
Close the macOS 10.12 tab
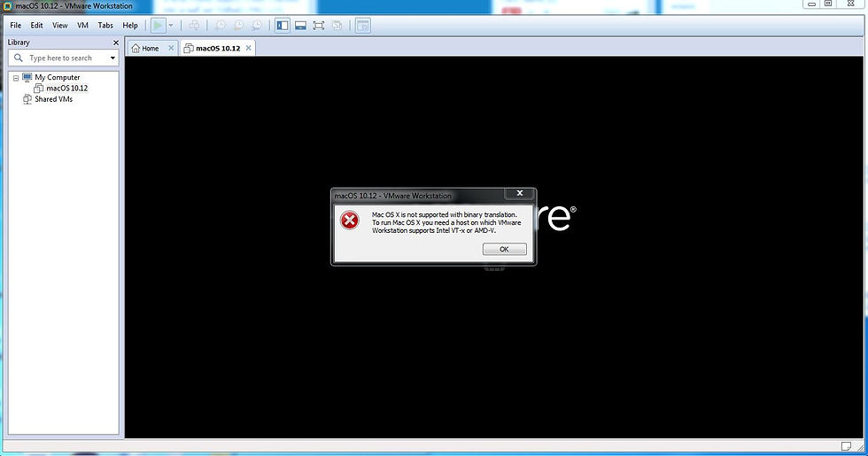point(249,48)
